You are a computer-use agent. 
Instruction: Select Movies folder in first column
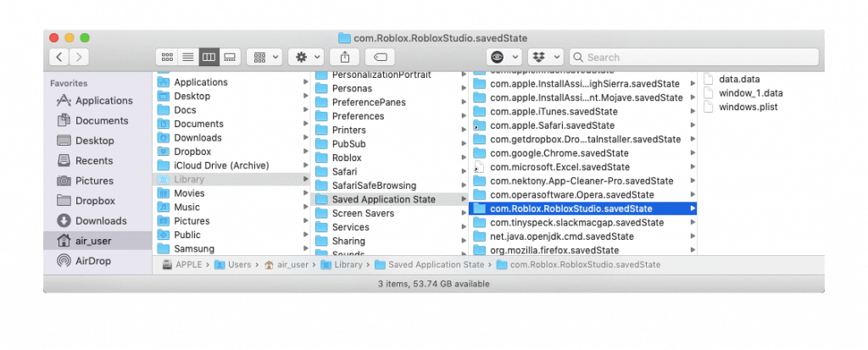(232, 193)
